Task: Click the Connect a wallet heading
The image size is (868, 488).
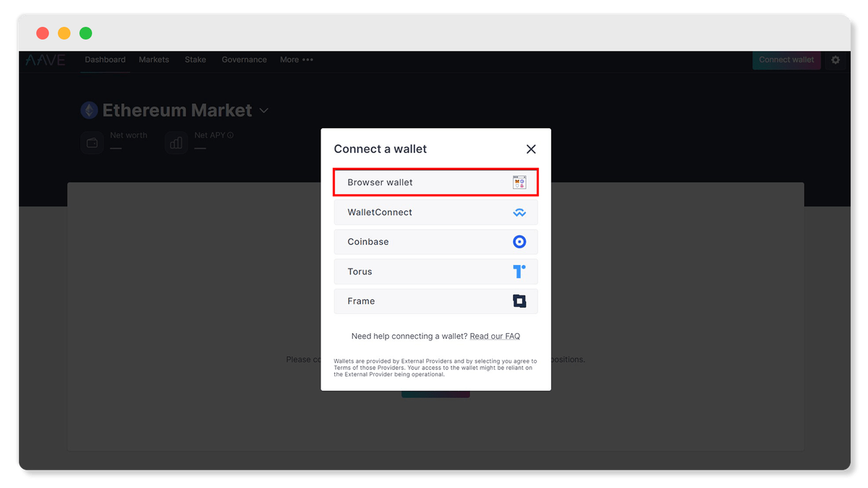Action: click(x=380, y=149)
